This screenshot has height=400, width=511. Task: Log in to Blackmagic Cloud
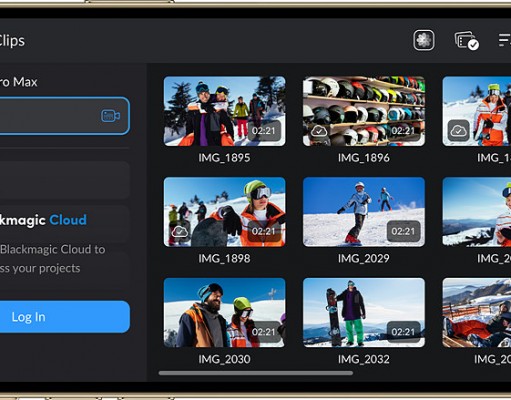[64, 317]
